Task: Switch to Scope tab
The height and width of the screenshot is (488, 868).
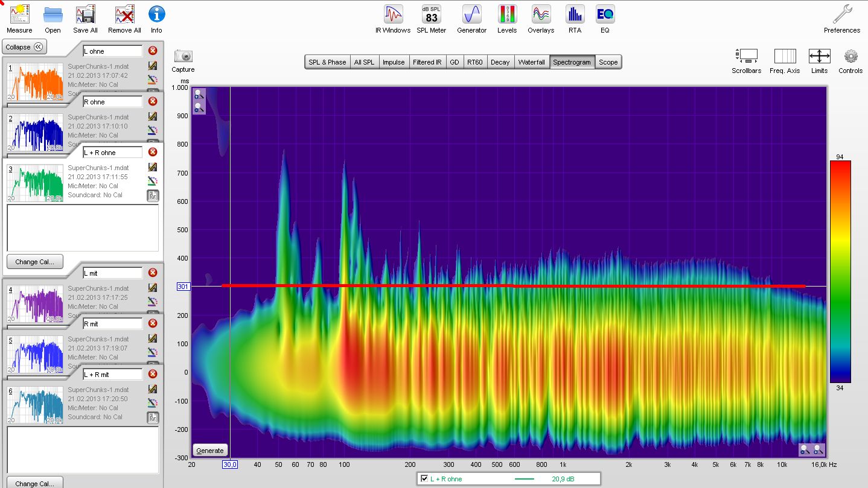Action: [608, 62]
